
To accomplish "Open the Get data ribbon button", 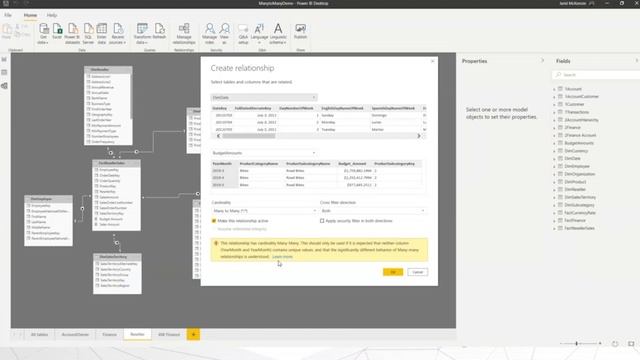I will pos(43,33).
